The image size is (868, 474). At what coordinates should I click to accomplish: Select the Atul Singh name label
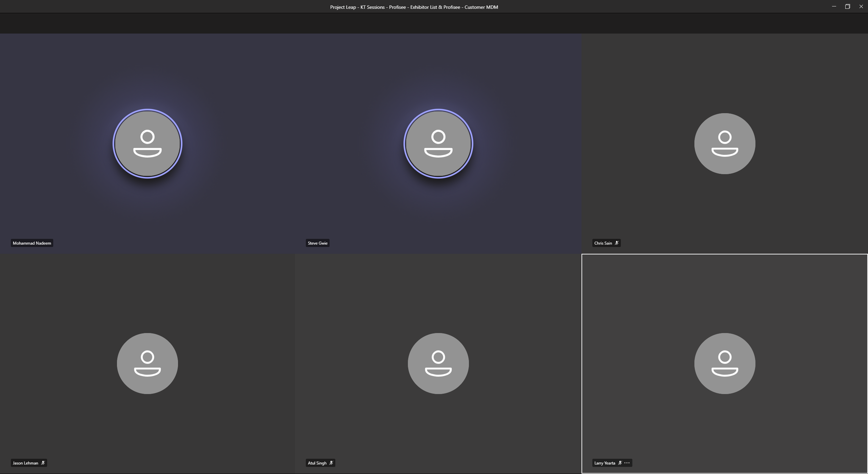(x=317, y=463)
